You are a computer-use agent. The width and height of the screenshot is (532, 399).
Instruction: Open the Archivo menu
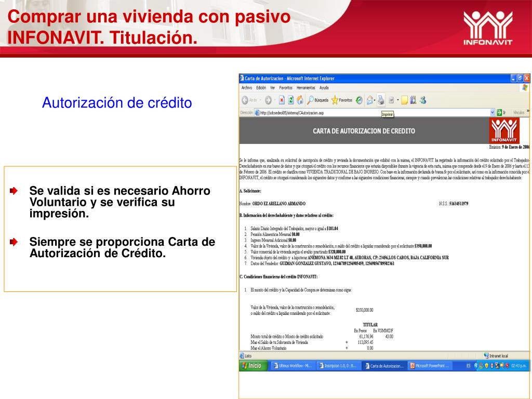[247, 88]
